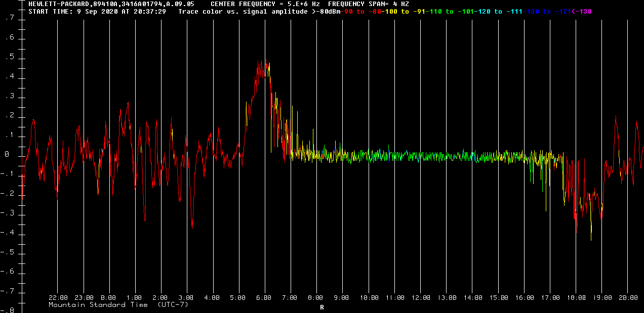Viewport: 644px width, 313px height.
Task: Click the 7:00 time axis label
Action: point(290,298)
